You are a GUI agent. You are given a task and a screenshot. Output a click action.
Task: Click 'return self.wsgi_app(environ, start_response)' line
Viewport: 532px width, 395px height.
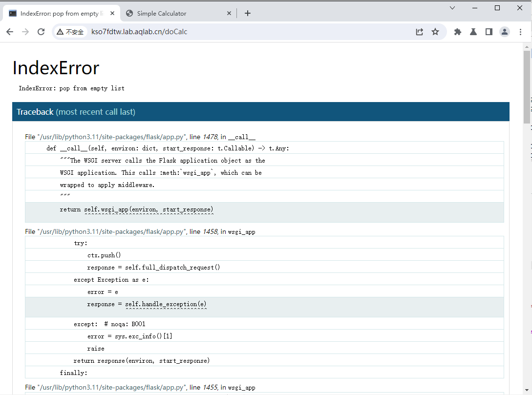coord(264,212)
